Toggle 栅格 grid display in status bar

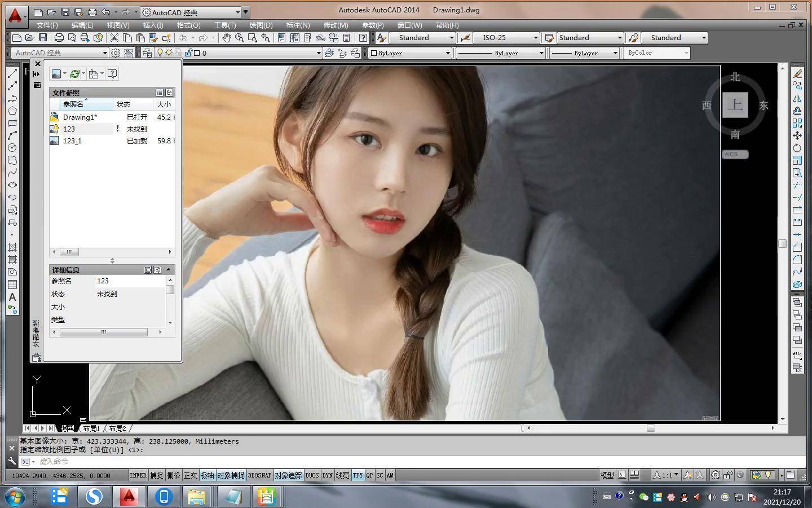pos(173,475)
